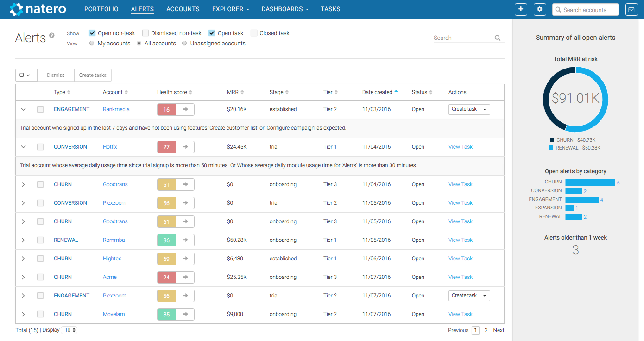
Task: Open the Portfolio menu item
Action: coord(101,9)
